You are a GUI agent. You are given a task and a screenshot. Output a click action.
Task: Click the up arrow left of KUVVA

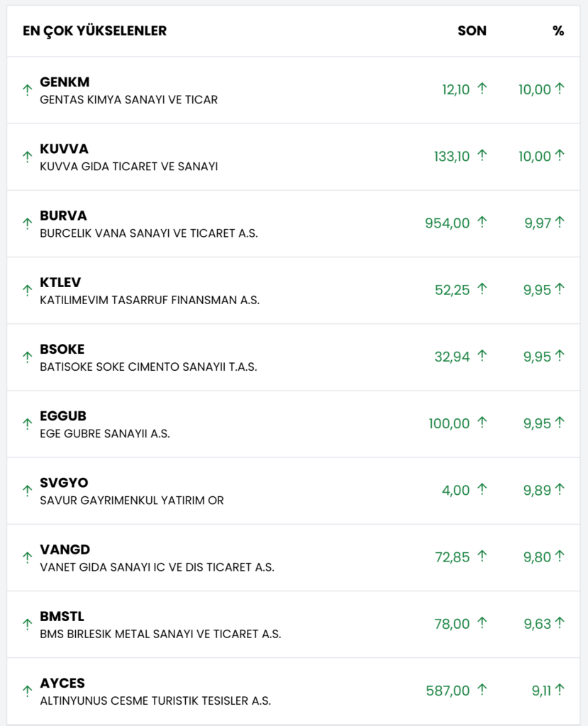coord(28,157)
